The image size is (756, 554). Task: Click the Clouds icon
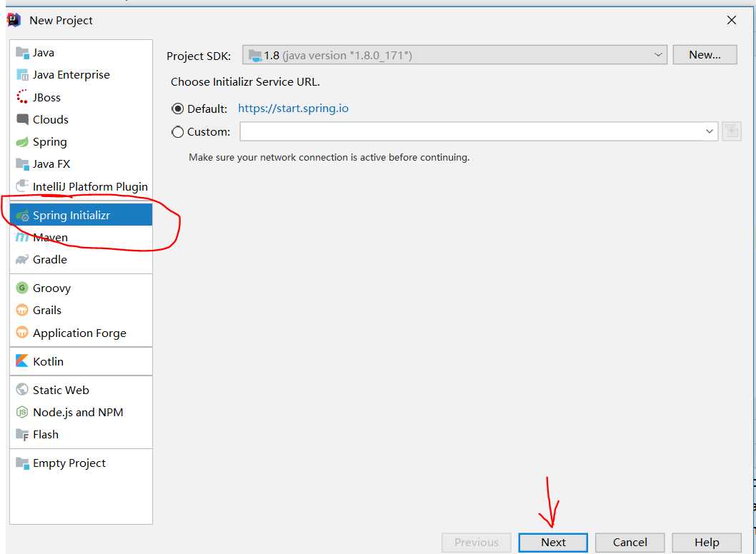pyautogui.click(x=22, y=119)
